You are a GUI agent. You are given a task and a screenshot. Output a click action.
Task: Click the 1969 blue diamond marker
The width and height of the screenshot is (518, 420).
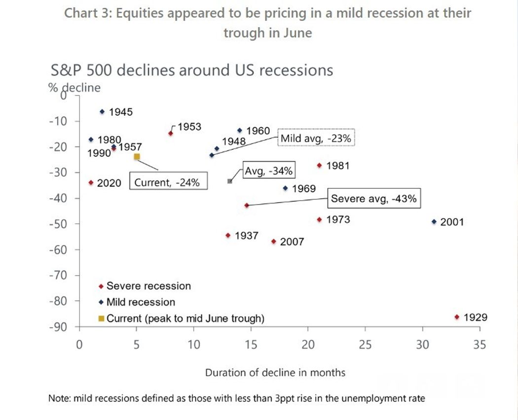(285, 188)
